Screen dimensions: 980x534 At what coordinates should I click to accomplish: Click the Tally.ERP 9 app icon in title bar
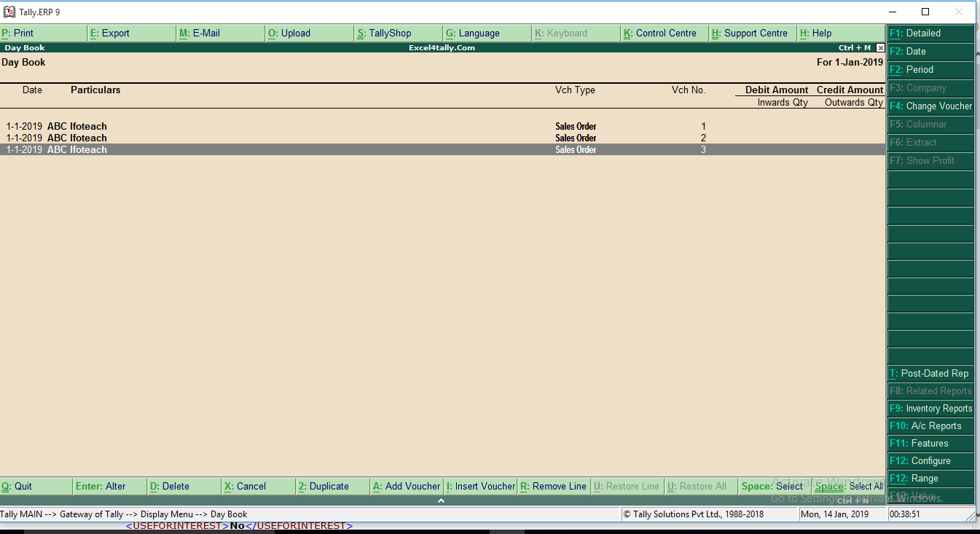(9, 12)
